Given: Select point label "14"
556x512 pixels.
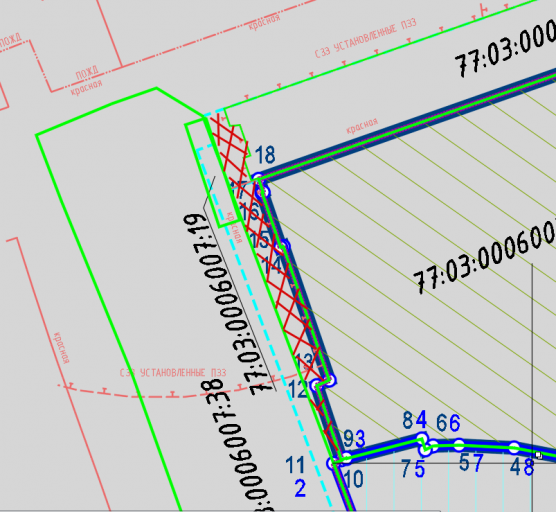Looking at the screenshot, I should point(271,265).
